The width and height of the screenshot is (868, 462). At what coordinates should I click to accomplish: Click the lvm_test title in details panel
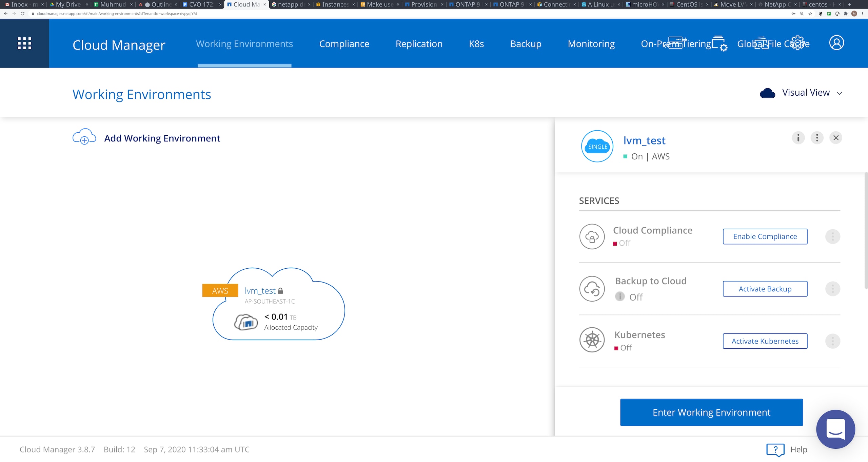[x=644, y=140]
